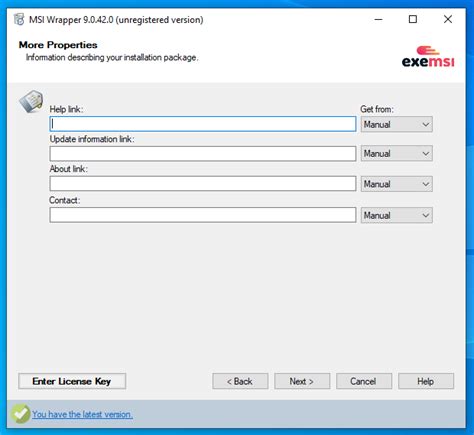The height and width of the screenshot is (435, 474).
Task: Click the 'Update information link:' label
Action: (92, 139)
